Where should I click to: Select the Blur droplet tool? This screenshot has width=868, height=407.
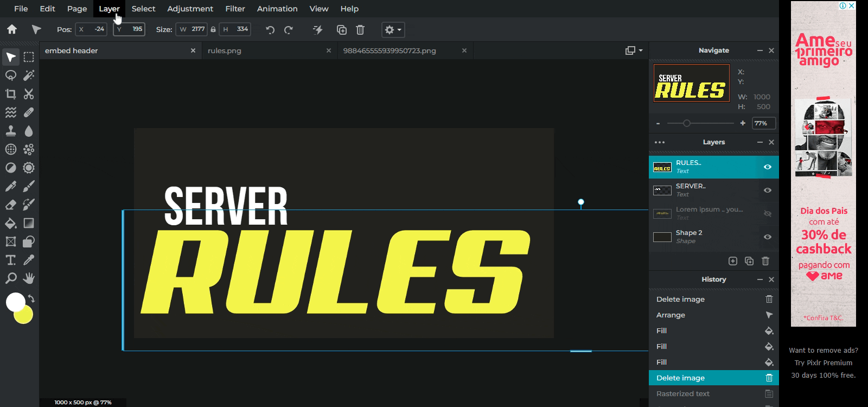(29, 131)
